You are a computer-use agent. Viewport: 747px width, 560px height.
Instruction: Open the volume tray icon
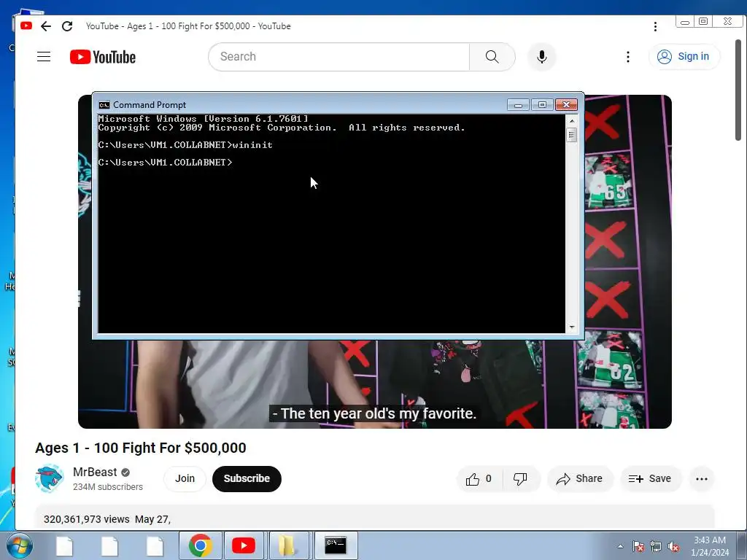tap(673, 546)
